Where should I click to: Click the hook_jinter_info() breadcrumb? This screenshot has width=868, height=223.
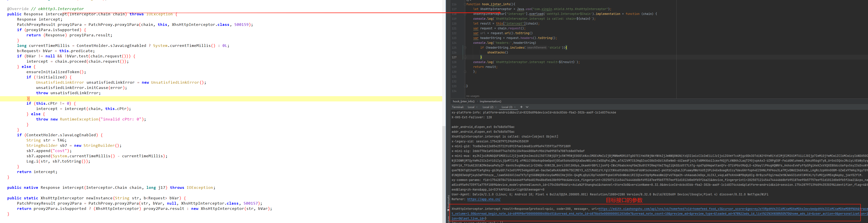pos(464,102)
